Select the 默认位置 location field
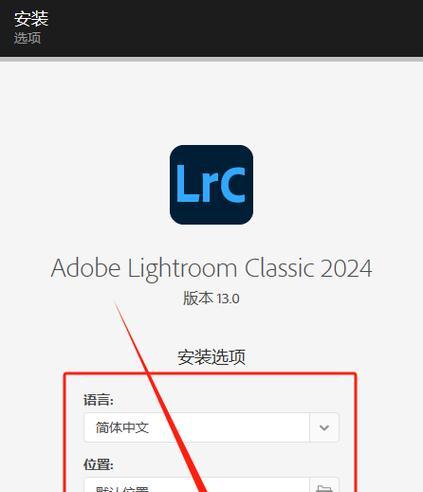Image resolution: width=423 pixels, height=492 pixels. click(x=197, y=486)
